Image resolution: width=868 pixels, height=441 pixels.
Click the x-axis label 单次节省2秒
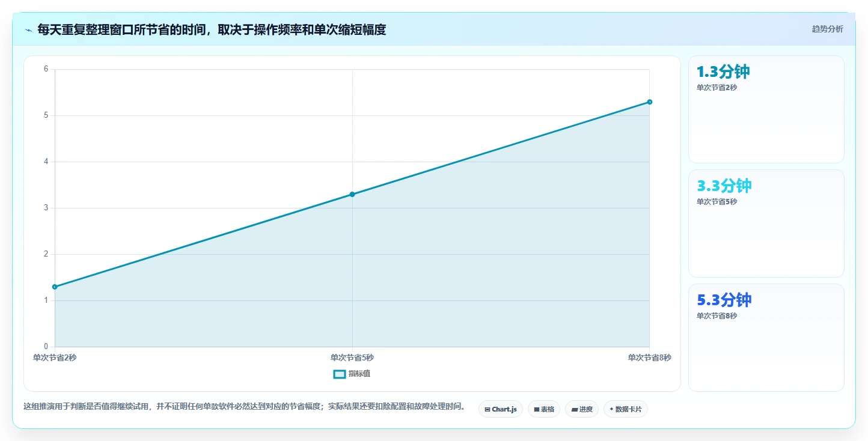(55, 357)
